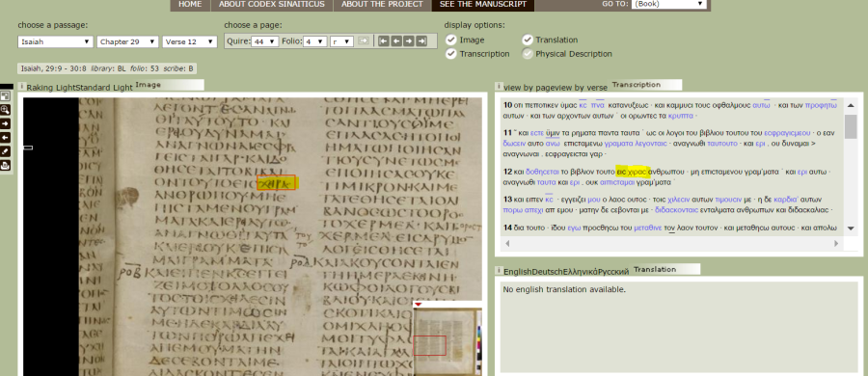
Task: Click the print icon in image sidebar
Action: [6, 165]
